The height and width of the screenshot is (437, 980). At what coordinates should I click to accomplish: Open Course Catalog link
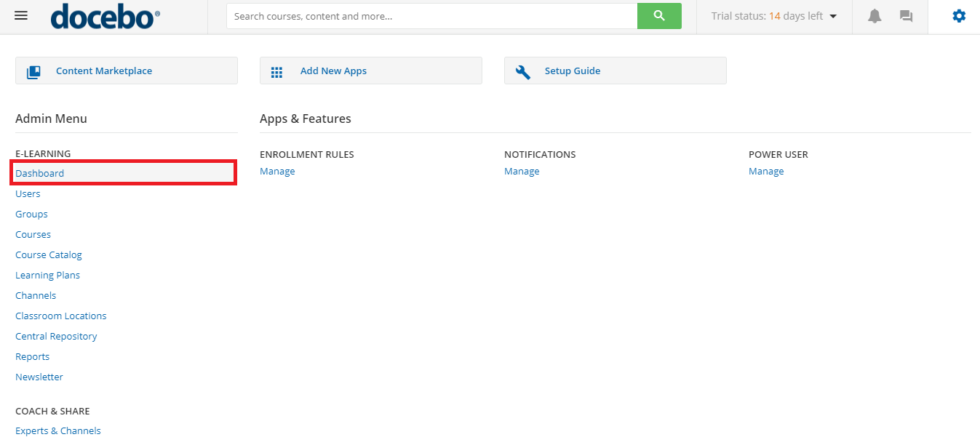[x=49, y=254]
